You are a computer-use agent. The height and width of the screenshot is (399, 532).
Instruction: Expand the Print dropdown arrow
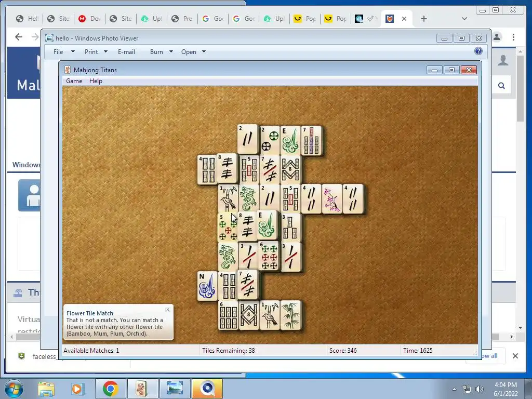click(105, 51)
